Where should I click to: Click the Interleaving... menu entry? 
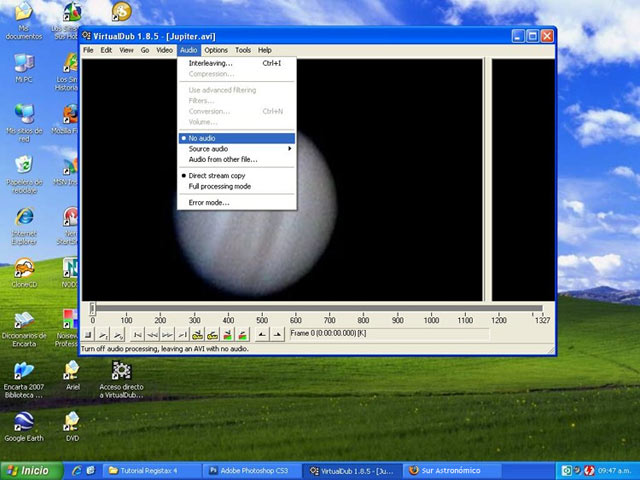[x=210, y=63]
